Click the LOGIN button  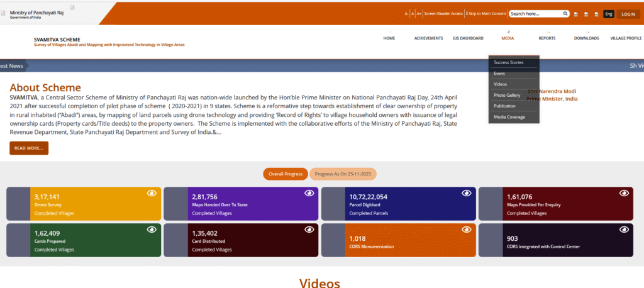[x=628, y=14]
